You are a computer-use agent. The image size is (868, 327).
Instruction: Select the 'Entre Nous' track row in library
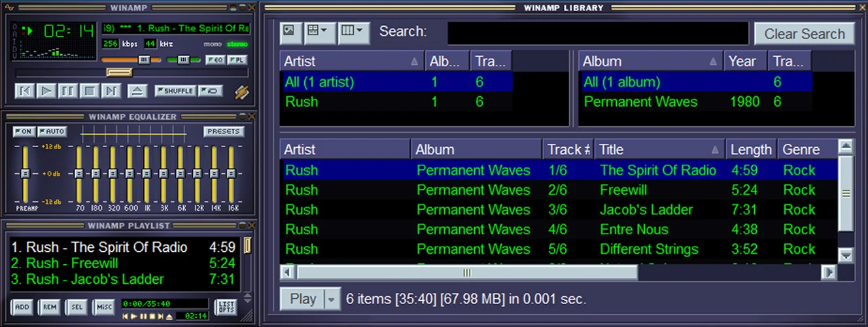(559, 230)
